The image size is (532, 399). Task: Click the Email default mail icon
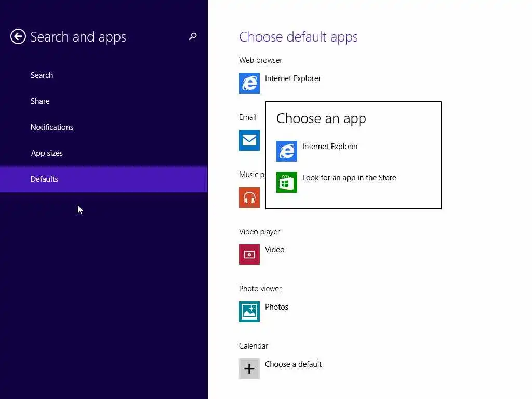(x=249, y=140)
